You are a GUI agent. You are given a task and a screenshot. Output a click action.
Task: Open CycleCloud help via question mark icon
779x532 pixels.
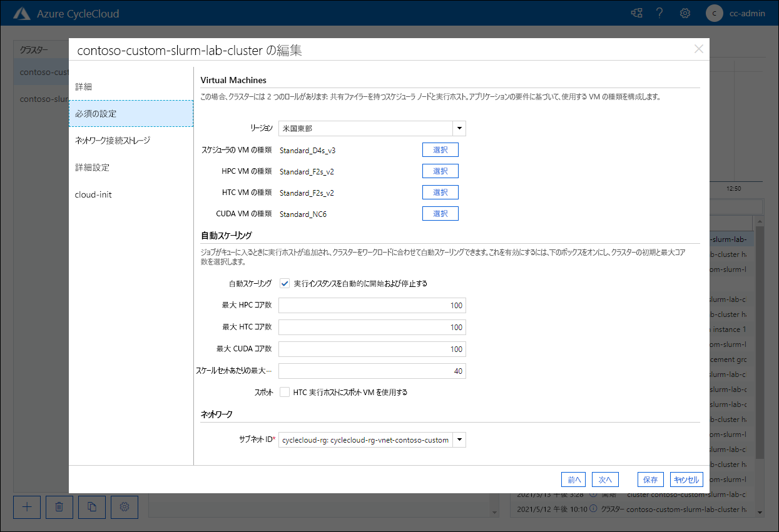659,13
